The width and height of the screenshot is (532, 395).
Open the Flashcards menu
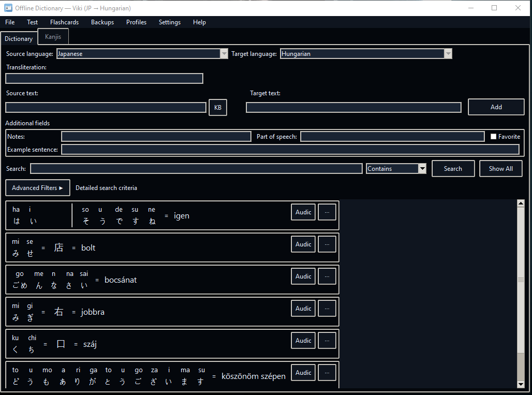pos(65,22)
